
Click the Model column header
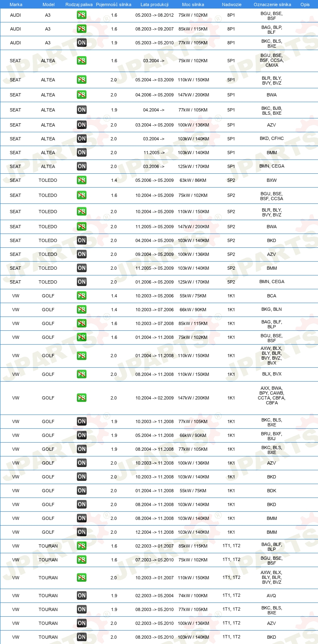pyautogui.click(x=48, y=4)
